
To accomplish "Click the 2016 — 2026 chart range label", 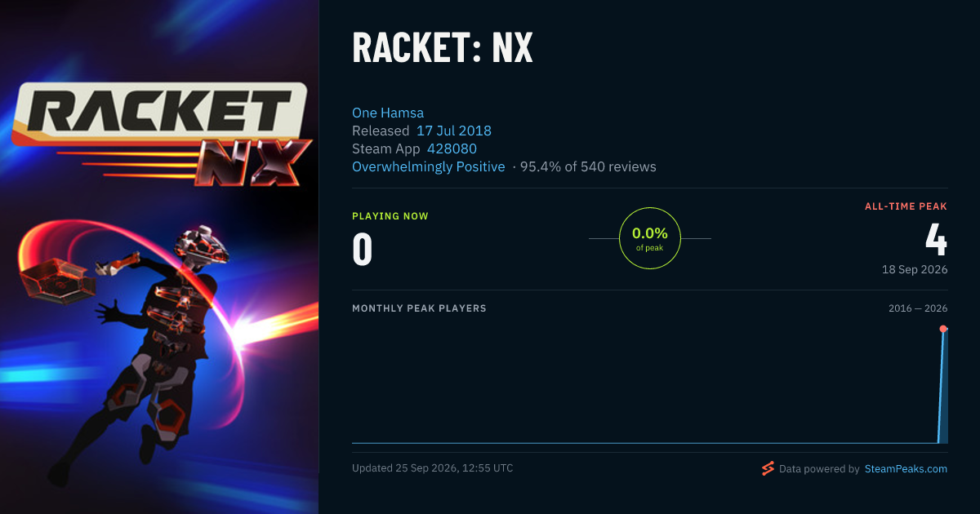I will click(x=918, y=308).
